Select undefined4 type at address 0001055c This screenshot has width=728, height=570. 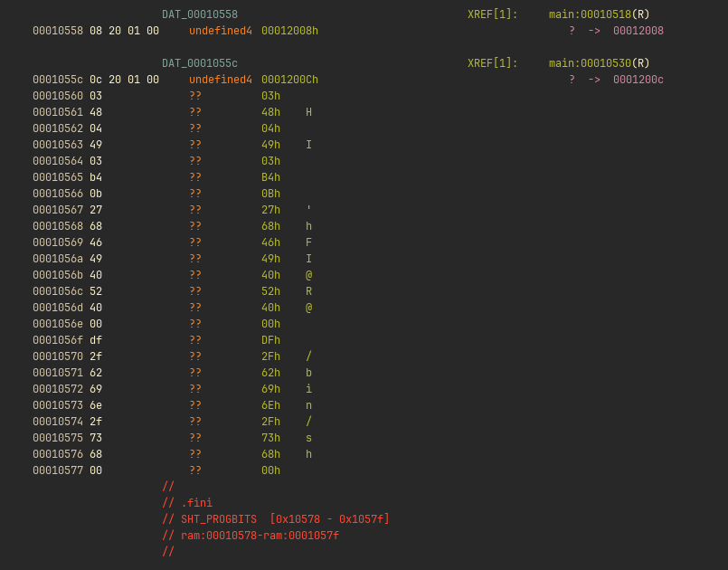[x=220, y=80]
